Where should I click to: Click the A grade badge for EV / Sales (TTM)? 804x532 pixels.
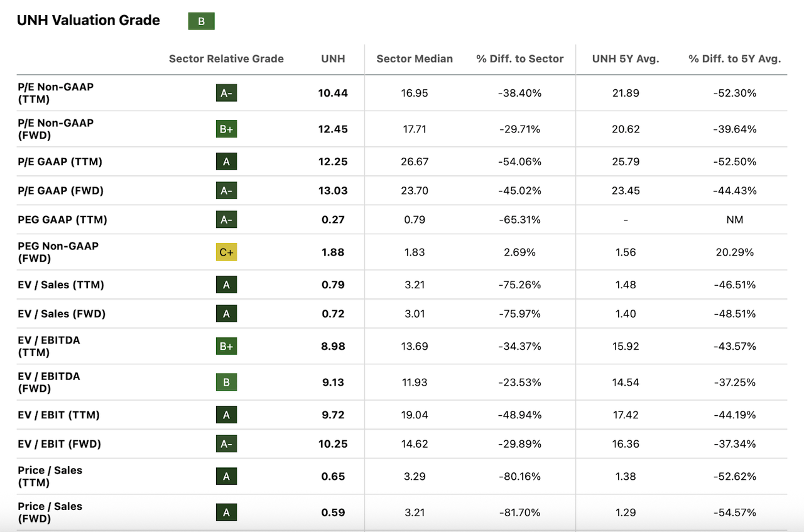pos(226,285)
